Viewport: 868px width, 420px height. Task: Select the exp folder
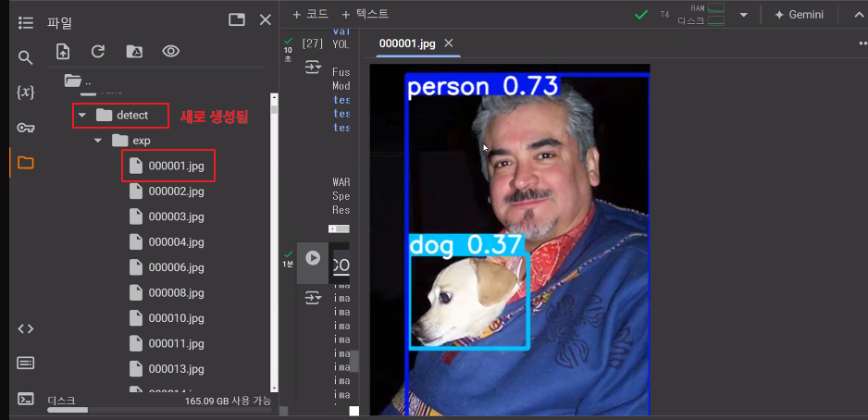pos(131,141)
